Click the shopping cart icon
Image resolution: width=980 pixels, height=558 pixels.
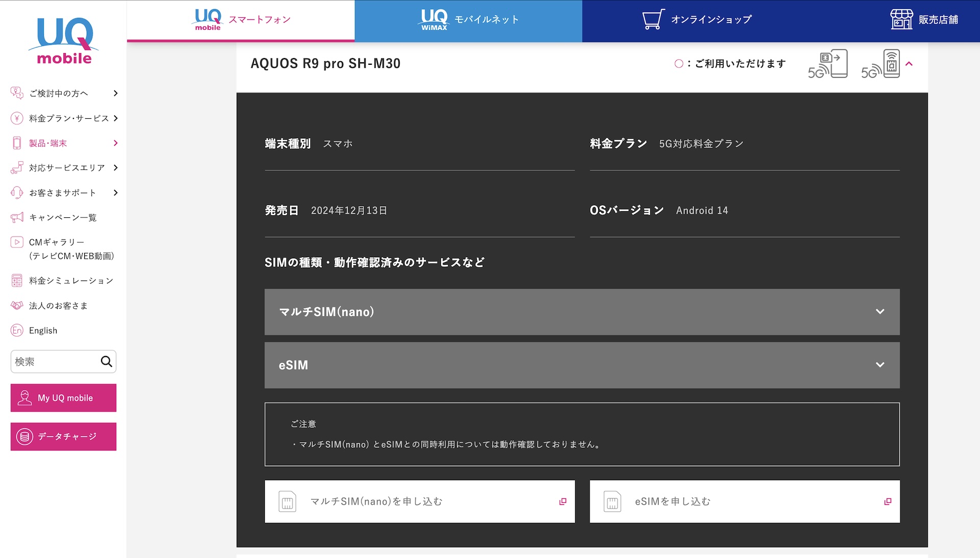click(x=653, y=19)
